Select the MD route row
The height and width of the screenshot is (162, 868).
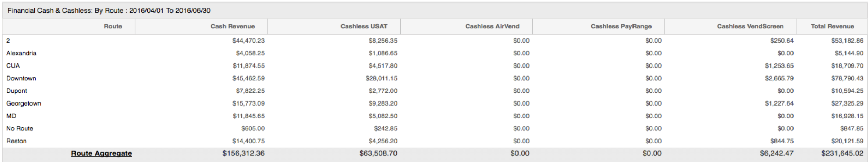[x=434, y=116]
